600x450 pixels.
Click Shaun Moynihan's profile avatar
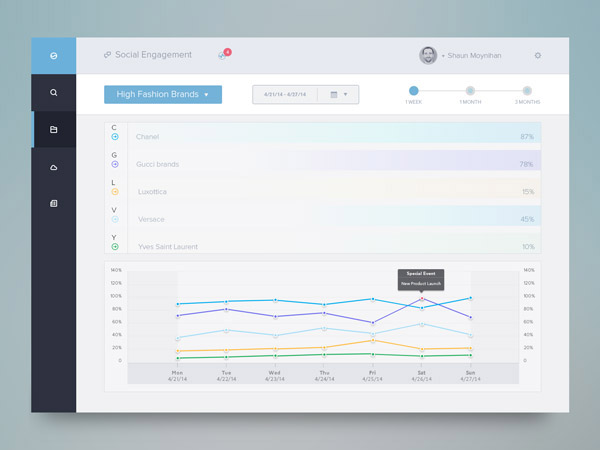(428, 55)
